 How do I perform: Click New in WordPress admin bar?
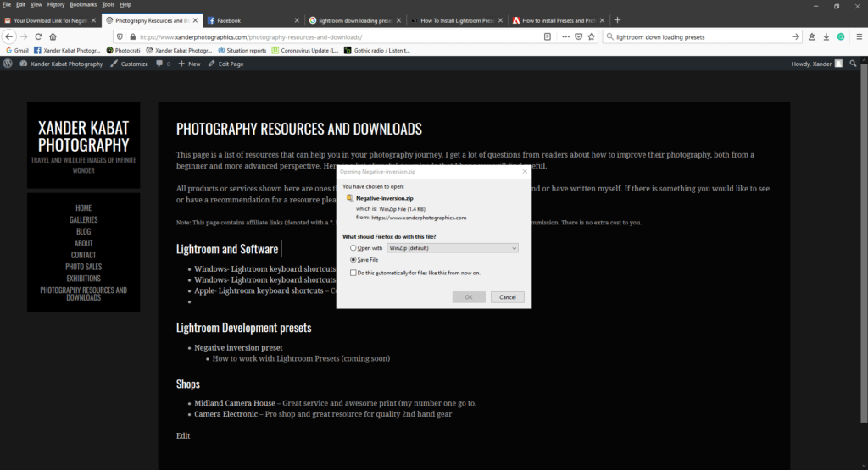click(189, 64)
